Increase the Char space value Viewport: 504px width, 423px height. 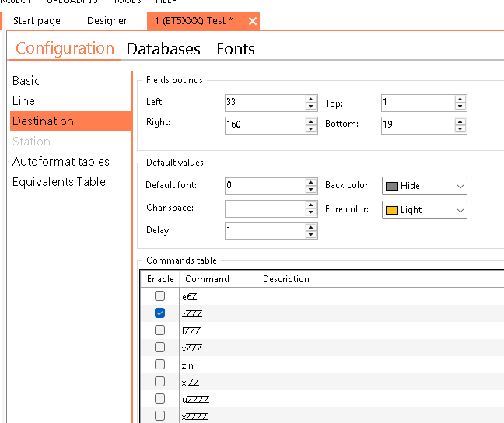coord(311,205)
